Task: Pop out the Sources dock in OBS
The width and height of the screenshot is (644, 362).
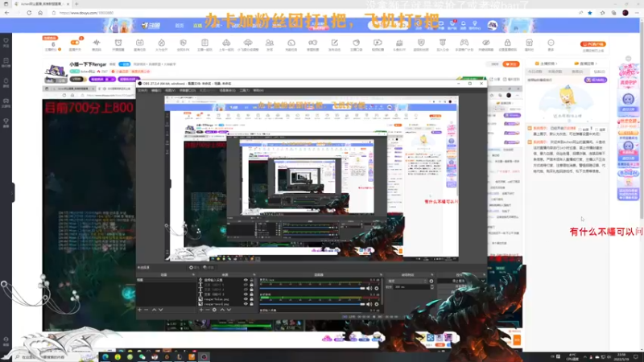Action: coord(254,274)
